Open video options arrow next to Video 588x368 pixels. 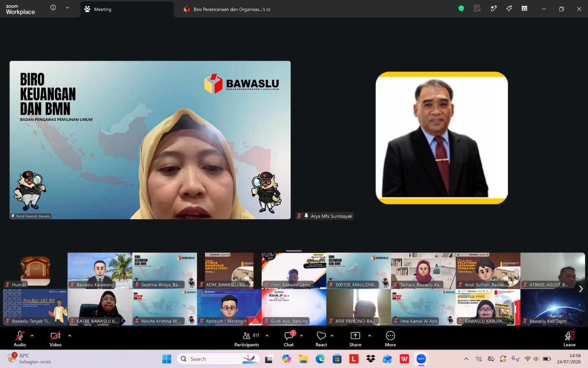69,336
